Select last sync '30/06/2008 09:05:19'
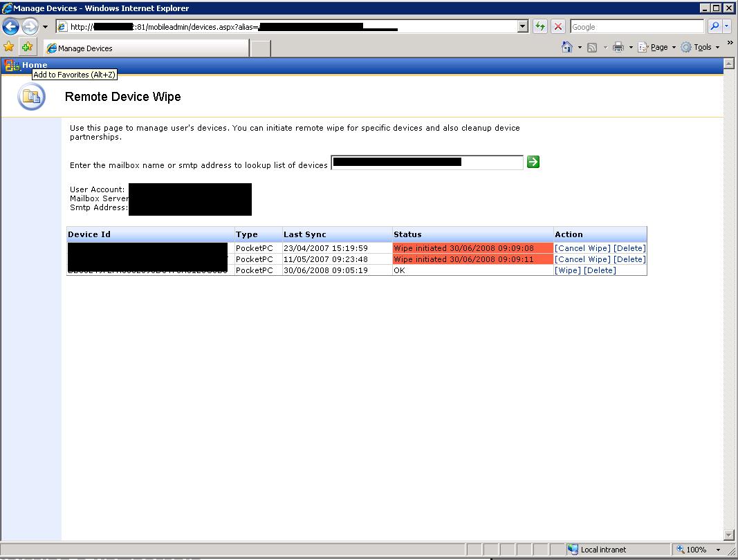 (x=325, y=270)
